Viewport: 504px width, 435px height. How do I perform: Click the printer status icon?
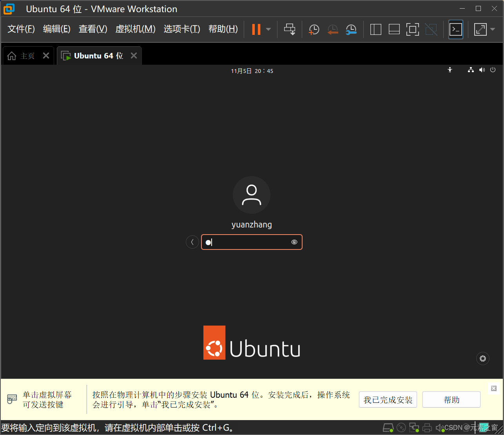427,428
